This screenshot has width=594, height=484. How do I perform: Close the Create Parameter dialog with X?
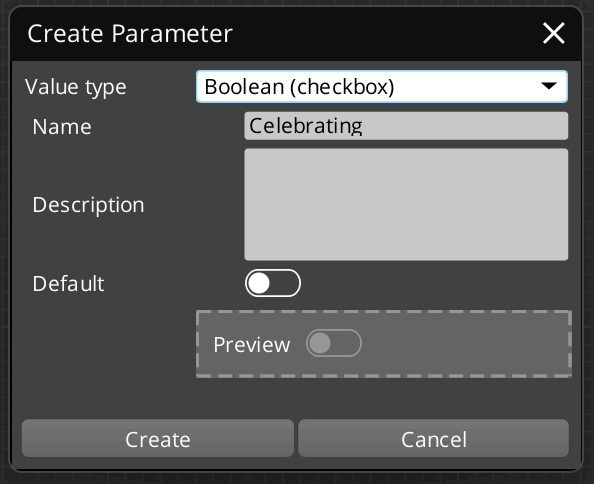point(553,33)
